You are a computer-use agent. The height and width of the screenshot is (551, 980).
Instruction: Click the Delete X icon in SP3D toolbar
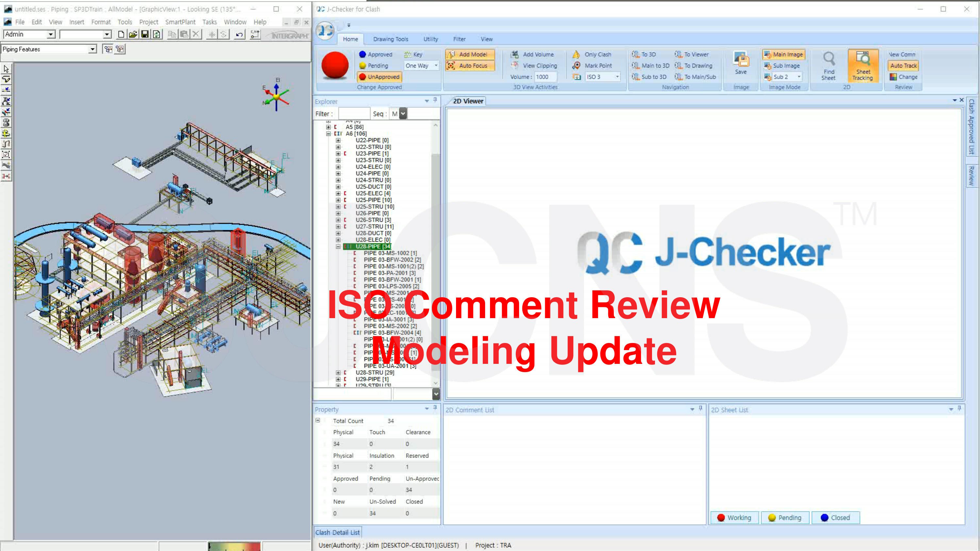[x=196, y=35]
